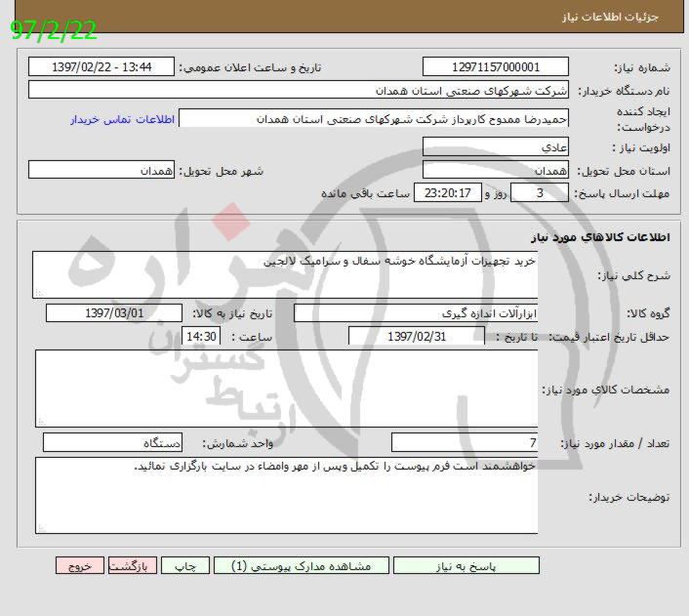Select the شماره نیاز field 1297115700001
This screenshot has width=689, height=616.
tap(495, 66)
